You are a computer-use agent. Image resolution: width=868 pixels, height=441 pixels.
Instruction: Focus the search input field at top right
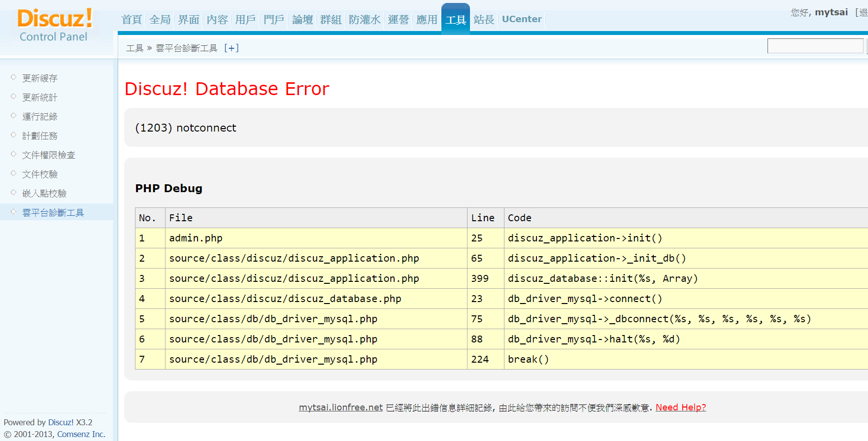coord(815,46)
